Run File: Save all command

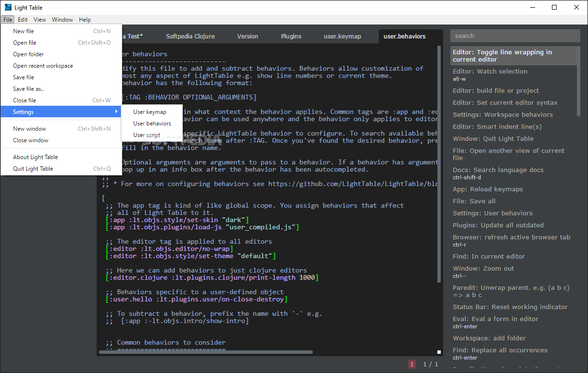514,201
